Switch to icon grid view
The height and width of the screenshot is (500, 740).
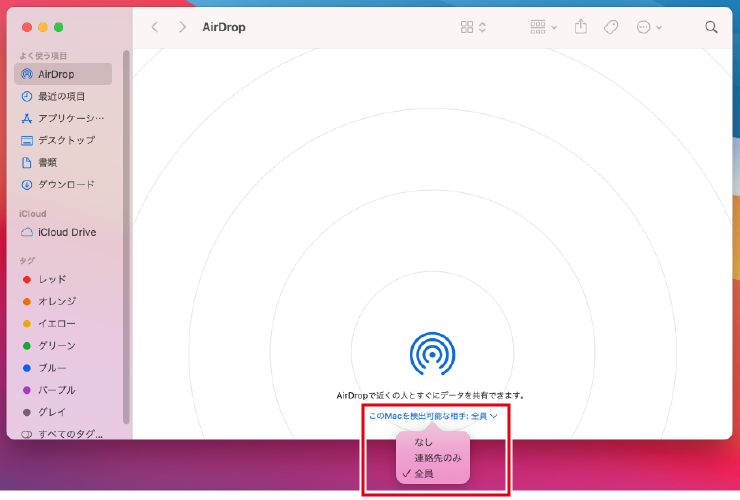[x=467, y=27]
